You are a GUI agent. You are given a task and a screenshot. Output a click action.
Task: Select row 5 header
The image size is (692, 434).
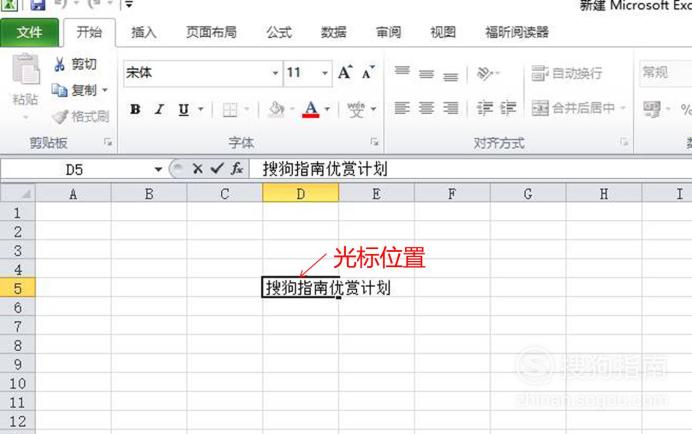pyautogui.click(x=18, y=288)
